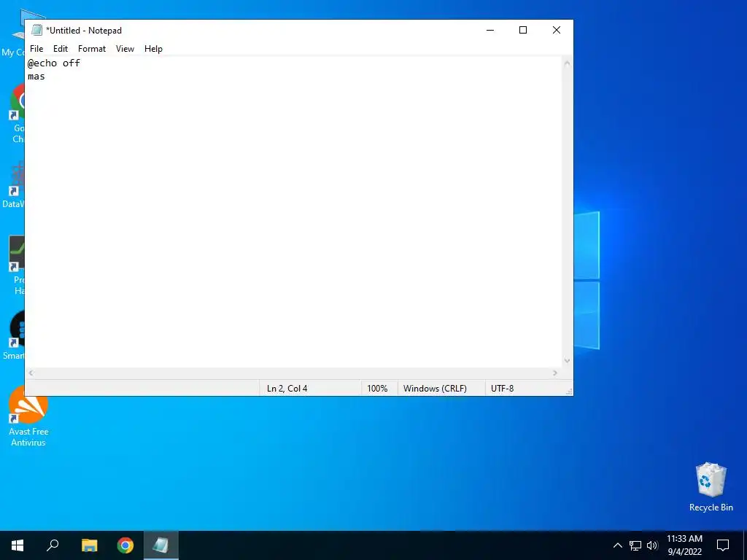
Task: Click the Notepad resize grip corner
Action: [x=569, y=392]
